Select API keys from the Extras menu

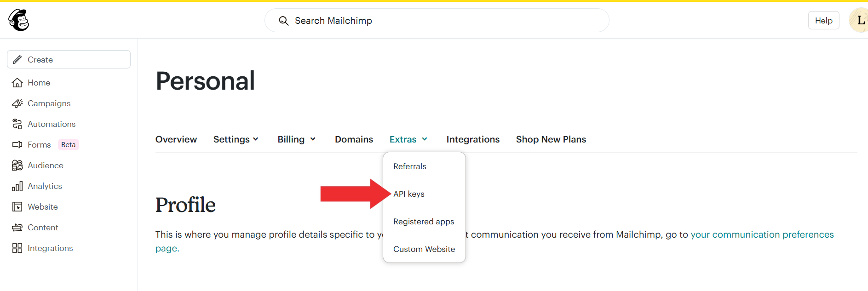click(409, 194)
